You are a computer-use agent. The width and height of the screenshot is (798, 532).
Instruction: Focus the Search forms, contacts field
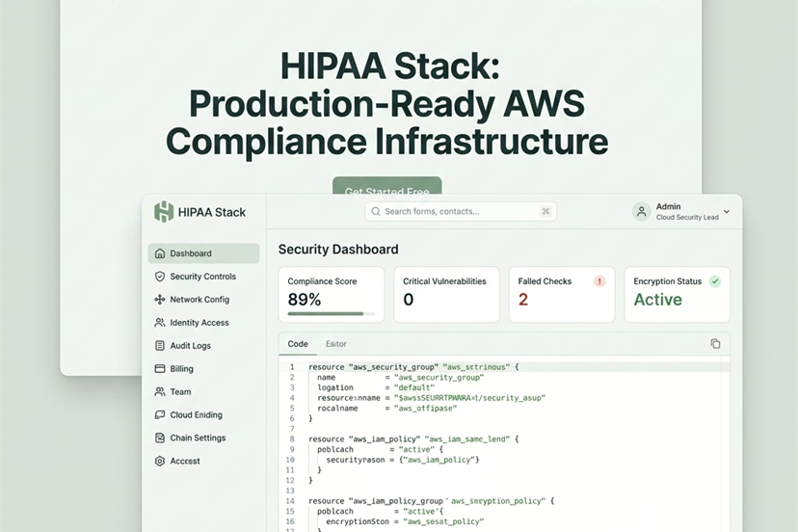pyautogui.click(x=461, y=211)
